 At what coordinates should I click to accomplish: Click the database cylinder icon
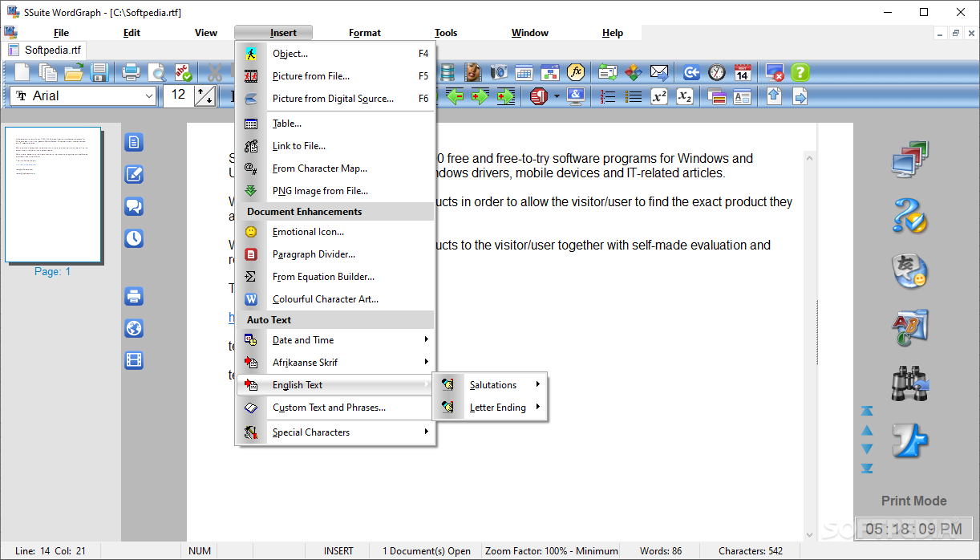coord(447,73)
